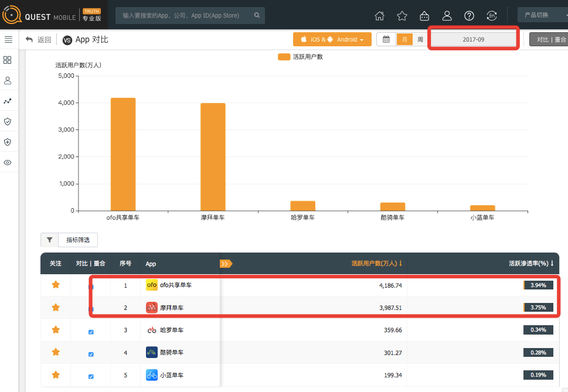The image size is (568, 392).
Task: Unfollow ofo共享单车 via its star
Action: tap(56, 285)
